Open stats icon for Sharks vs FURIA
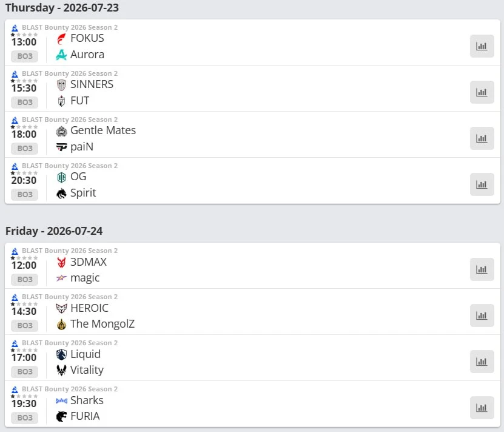The image size is (504, 432). point(482,408)
